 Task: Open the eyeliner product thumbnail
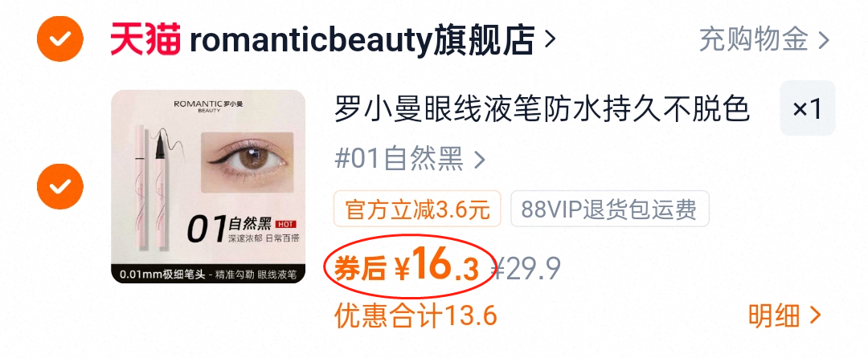[x=208, y=187]
